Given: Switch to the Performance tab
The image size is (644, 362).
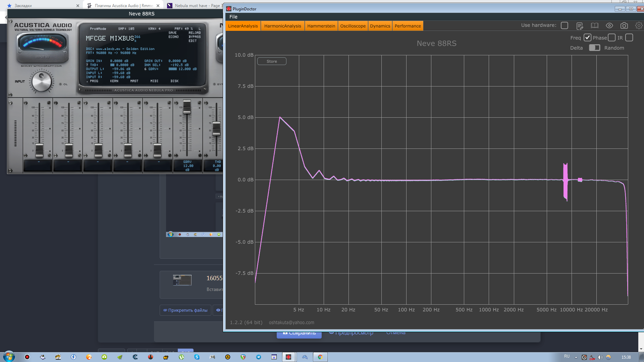Looking at the screenshot, I should pos(408,26).
